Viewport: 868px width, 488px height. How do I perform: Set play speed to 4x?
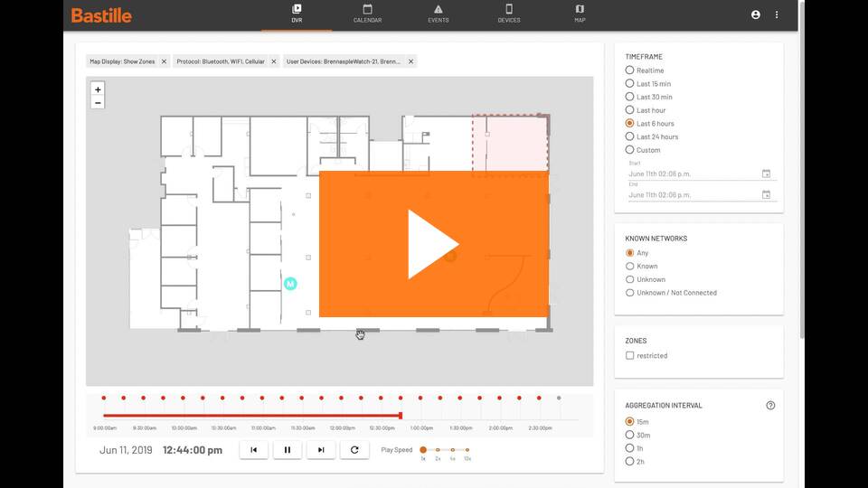click(x=453, y=450)
